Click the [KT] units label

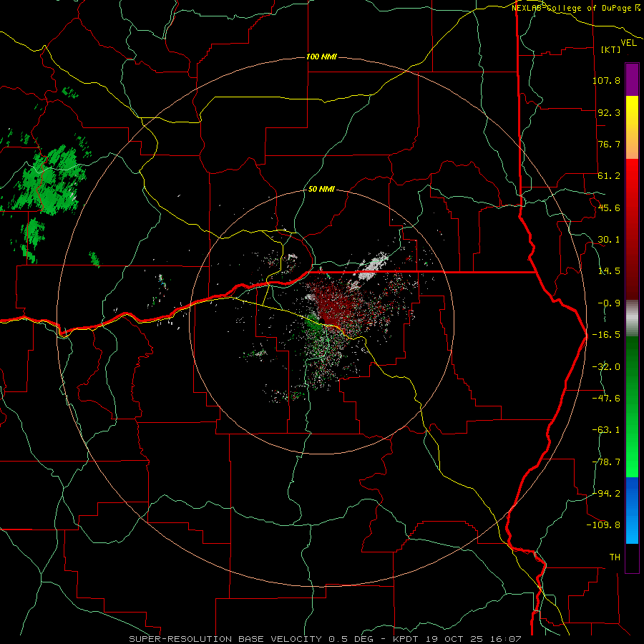click(x=611, y=49)
